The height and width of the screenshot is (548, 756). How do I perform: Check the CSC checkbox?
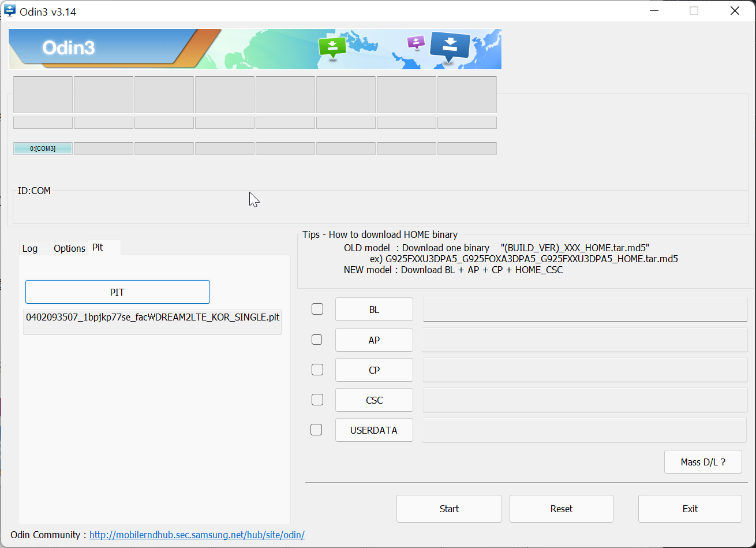click(317, 400)
